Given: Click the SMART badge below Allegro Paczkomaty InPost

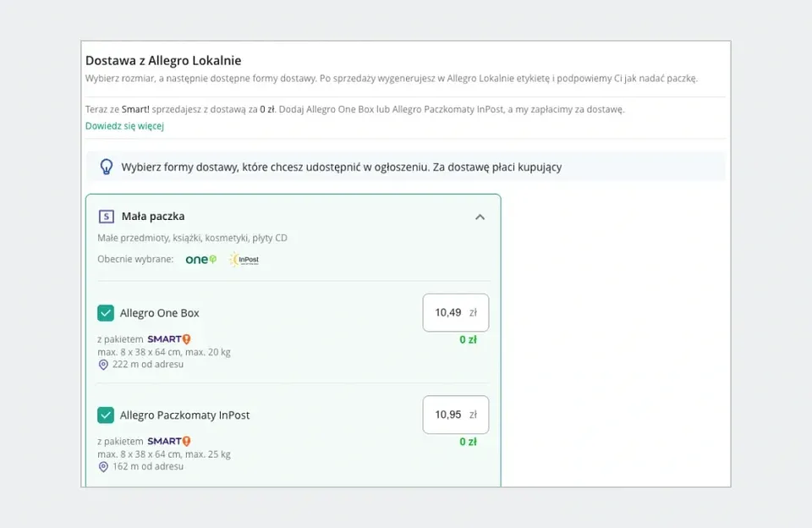Looking at the screenshot, I should click(169, 441).
